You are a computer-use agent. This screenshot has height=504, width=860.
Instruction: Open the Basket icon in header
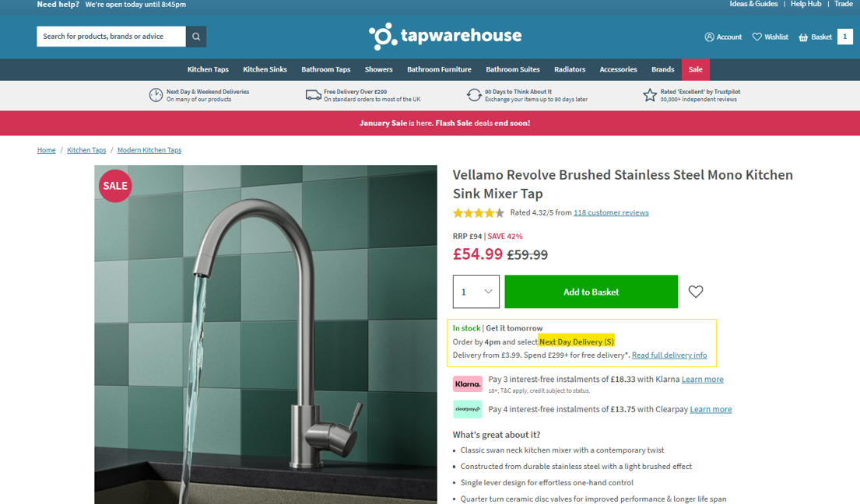pos(803,37)
